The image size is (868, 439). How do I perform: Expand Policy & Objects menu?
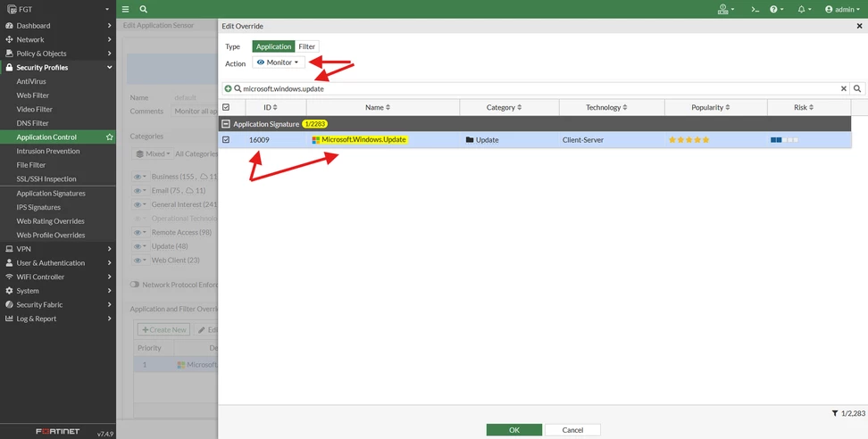(x=57, y=54)
